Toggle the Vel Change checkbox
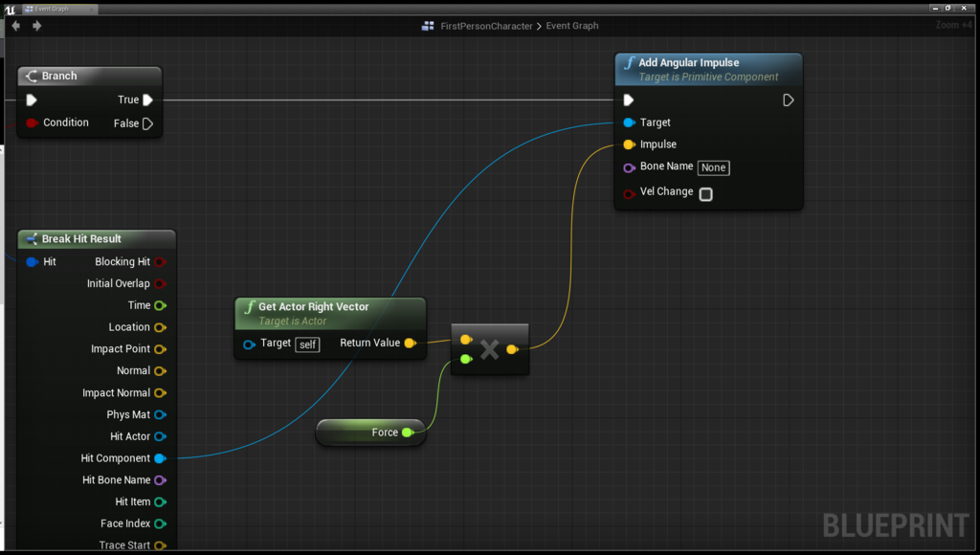 click(705, 194)
